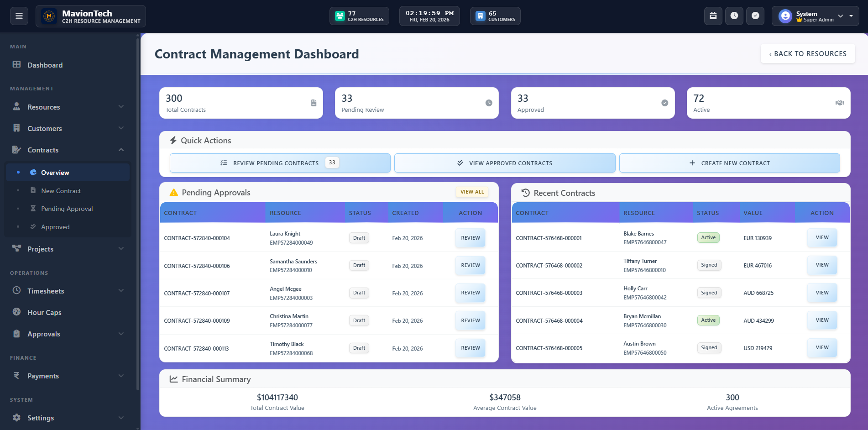Review contract for Laura Knight
Screen dimensions: 868x430
[470, 238]
